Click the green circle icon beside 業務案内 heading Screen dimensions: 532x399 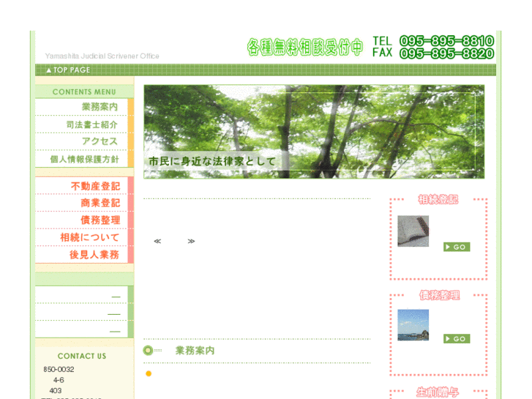coord(148,351)
